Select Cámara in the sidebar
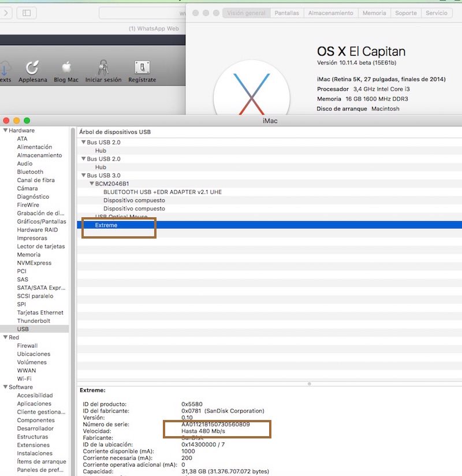462x476 pixels. tap(27, 188)
